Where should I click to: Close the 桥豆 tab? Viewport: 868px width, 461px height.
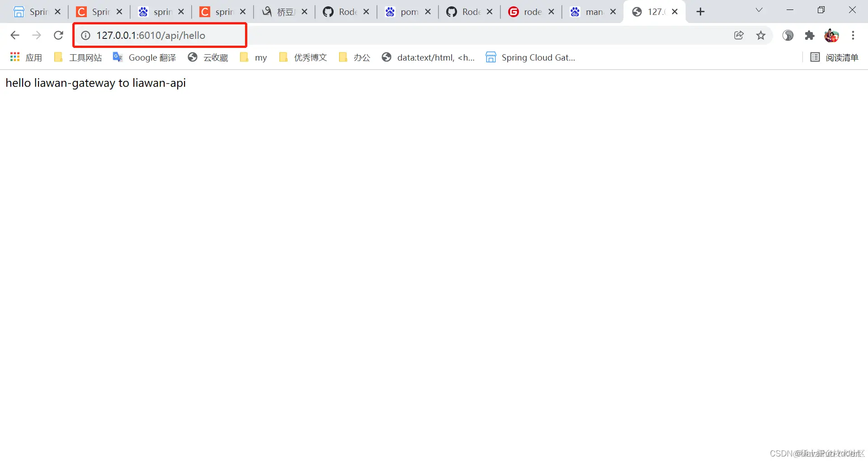coord(305,12)
